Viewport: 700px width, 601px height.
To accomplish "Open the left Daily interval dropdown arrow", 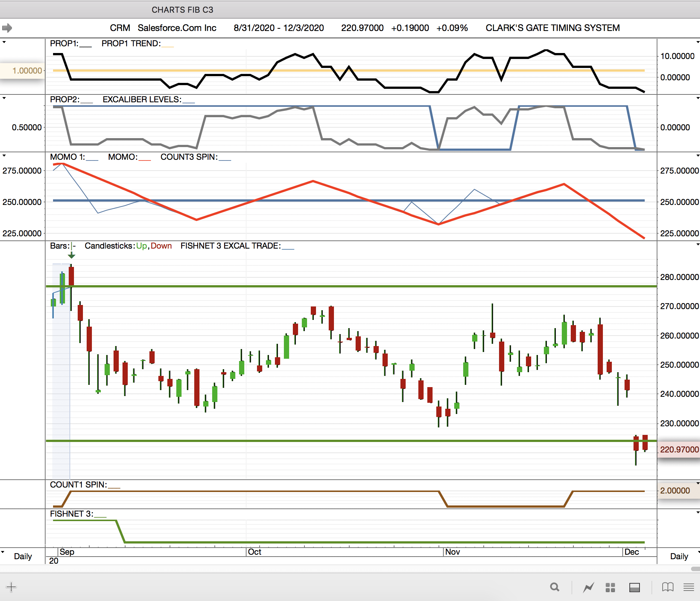I will pyautogui.click(x=3, y=551).
